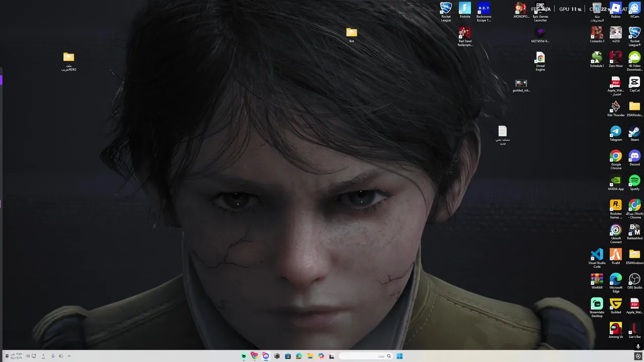Open the Windows Start menu
The height and width of the screenshot is (362, 644).
click(399, 356)
